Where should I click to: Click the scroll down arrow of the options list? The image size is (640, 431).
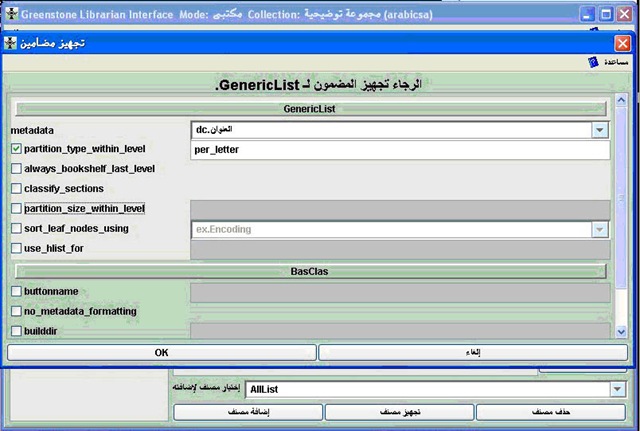(x=621, y=332)
